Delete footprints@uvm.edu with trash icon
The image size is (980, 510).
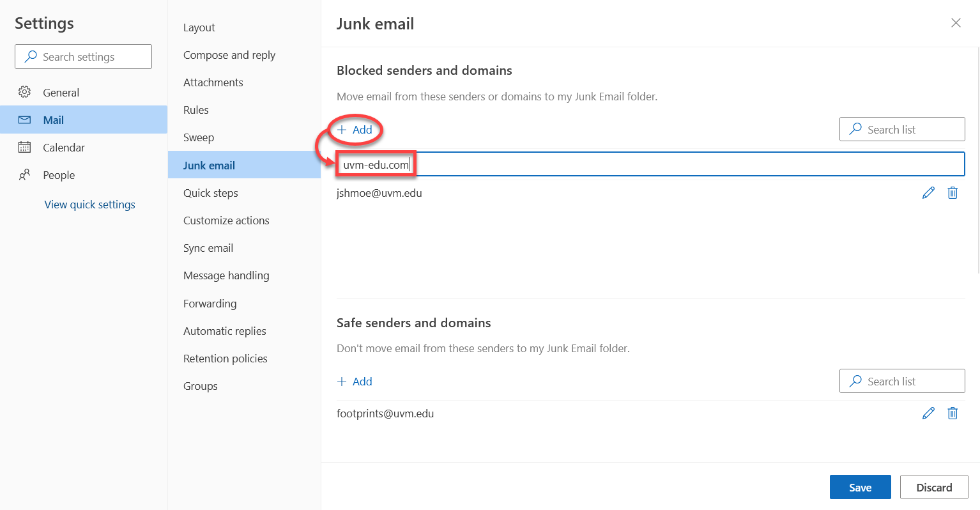coord(953,413)
